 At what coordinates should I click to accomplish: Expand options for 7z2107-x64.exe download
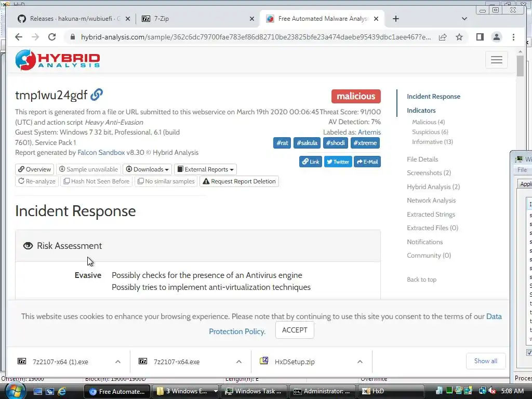click(239, 362)
